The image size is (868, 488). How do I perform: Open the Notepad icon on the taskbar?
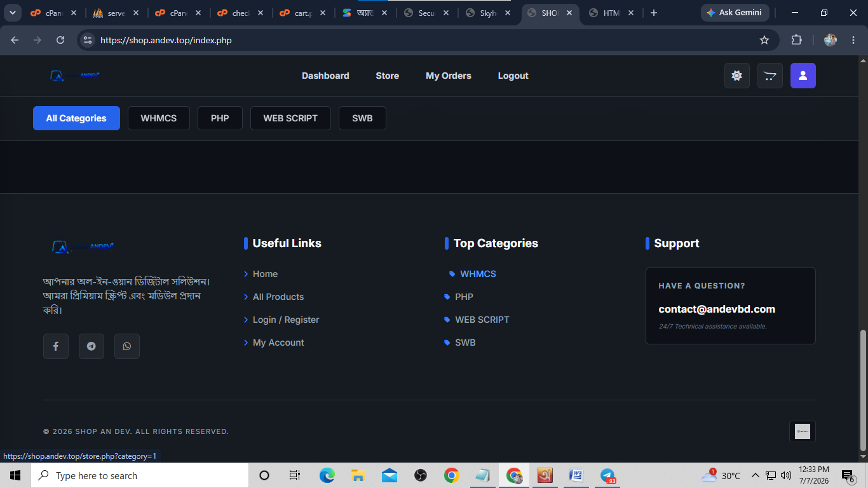point(483,475)
